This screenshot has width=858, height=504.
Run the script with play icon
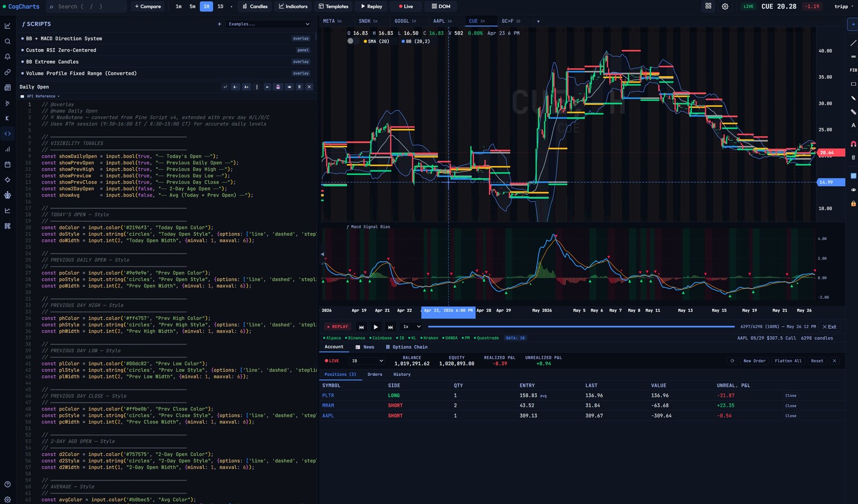click(267, 87)
